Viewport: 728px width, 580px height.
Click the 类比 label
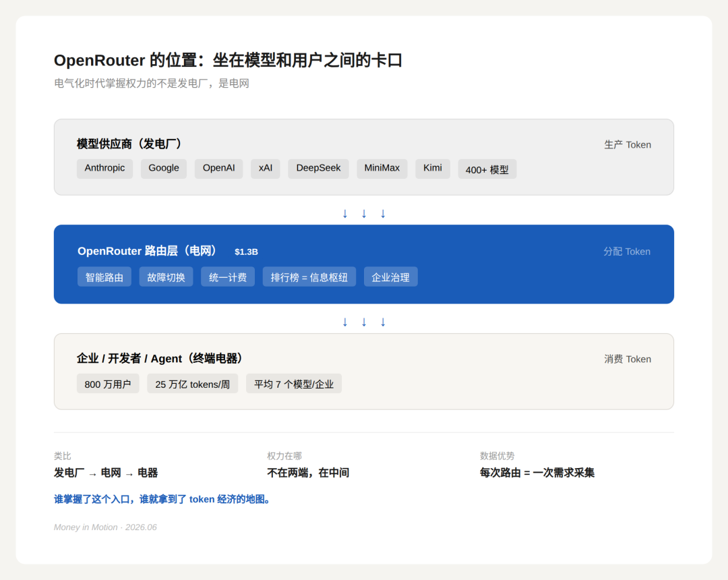click(x=62, y=456)
